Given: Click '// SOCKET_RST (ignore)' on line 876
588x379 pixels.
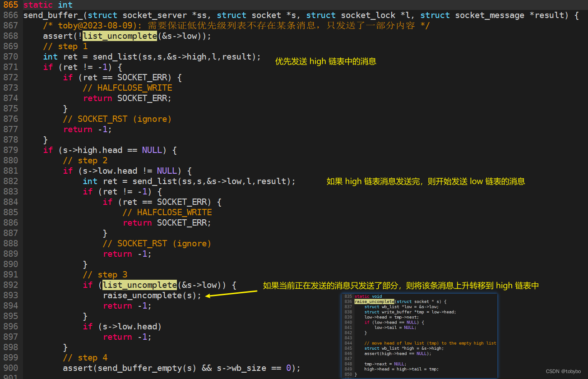Looking at the screenshot, I should coord(117,119).
